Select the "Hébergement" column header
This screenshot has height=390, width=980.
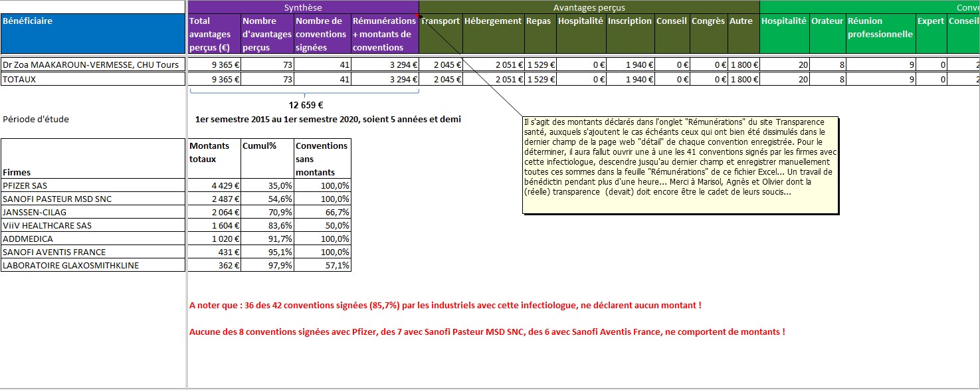click(x=493, y=34)
